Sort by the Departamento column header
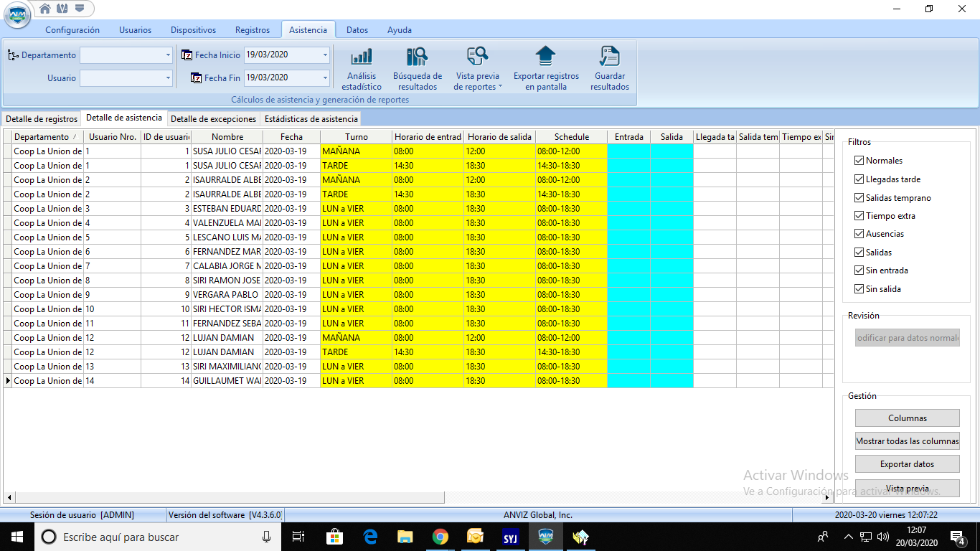Screen dimensions: 980x551 click(47, 137)
